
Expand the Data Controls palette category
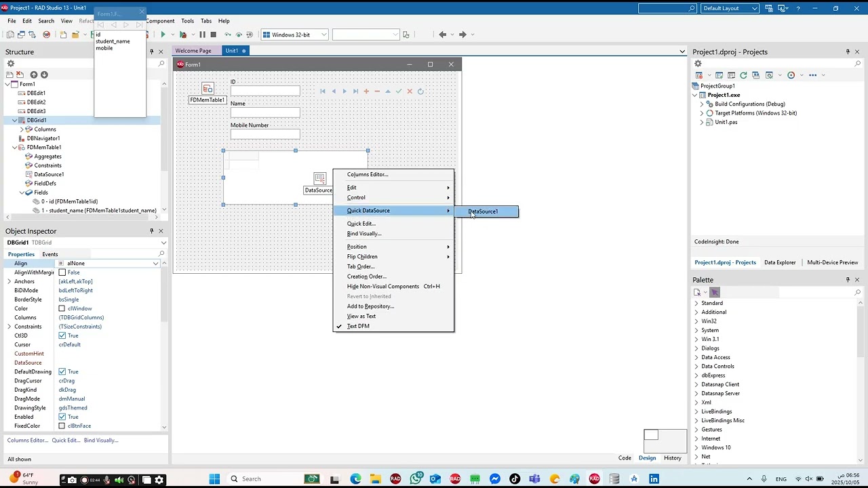tap(696, 366)
